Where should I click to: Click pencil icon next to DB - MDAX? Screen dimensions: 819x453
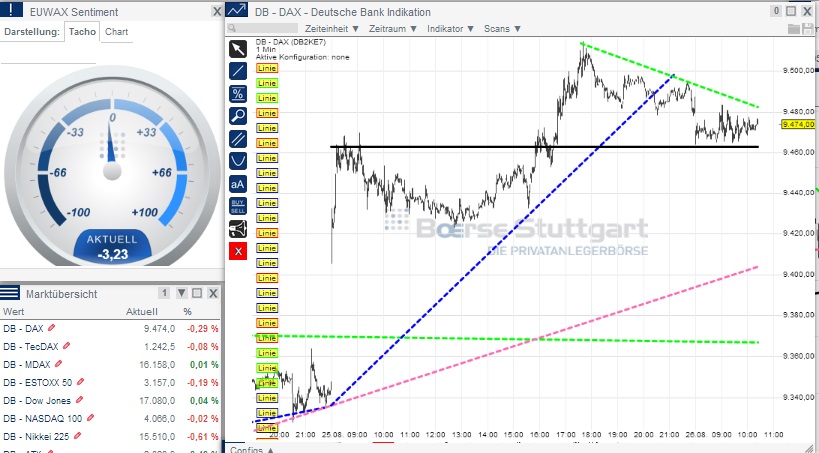(x=58, y=364)
